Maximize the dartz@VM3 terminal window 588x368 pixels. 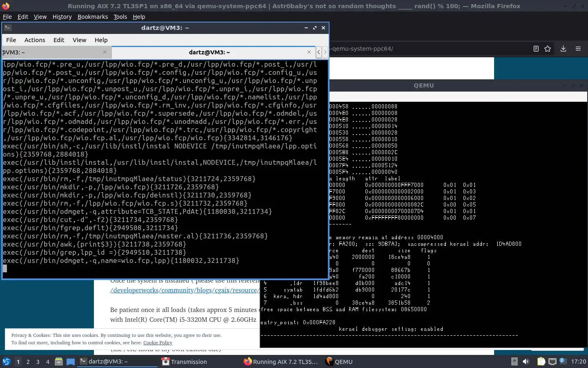315,28
